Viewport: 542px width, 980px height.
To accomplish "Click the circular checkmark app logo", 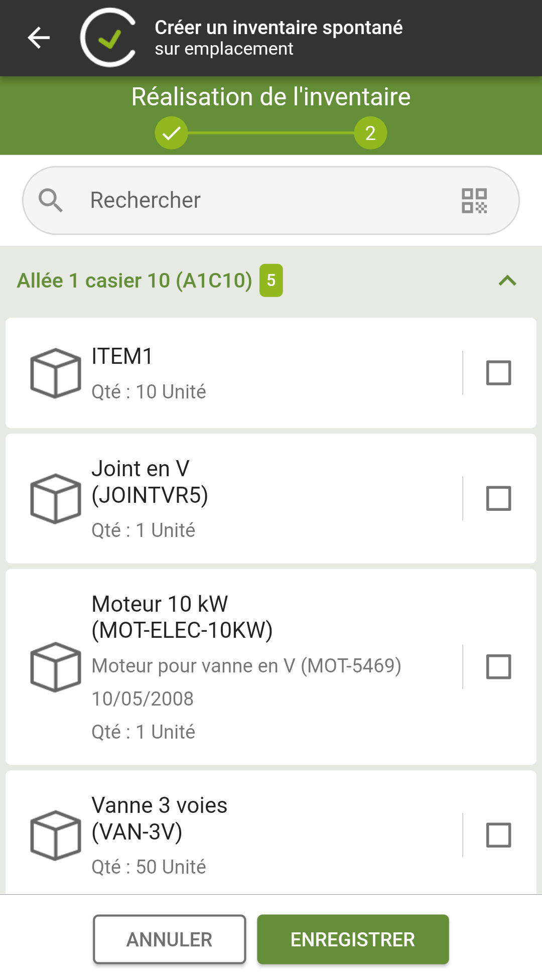I will point(108,38).
